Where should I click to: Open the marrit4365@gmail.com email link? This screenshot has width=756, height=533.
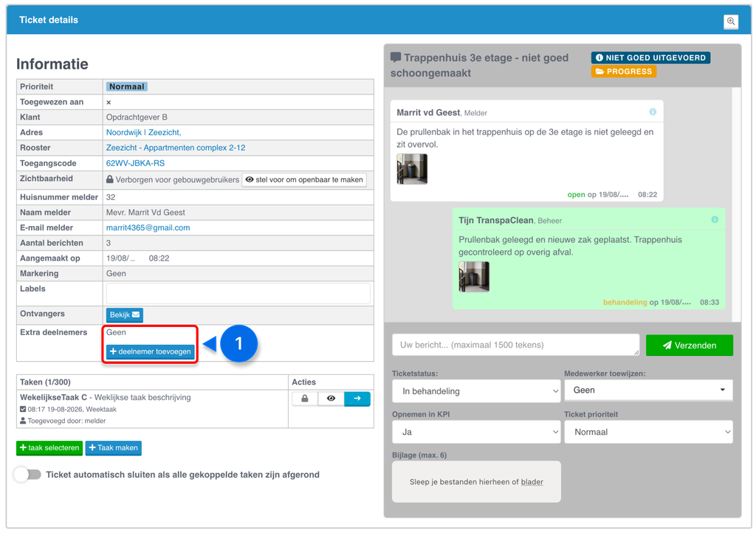pos(148,227)
